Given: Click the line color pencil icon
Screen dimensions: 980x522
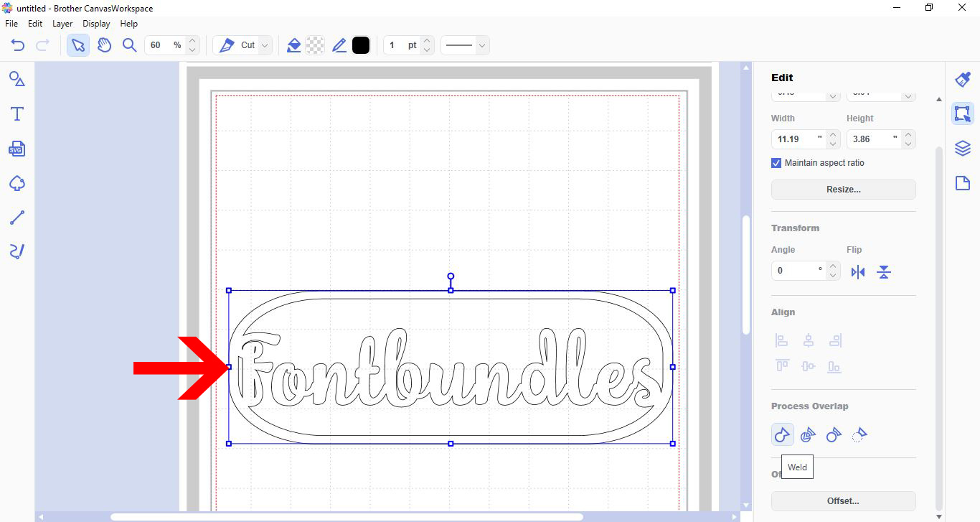Looking at the screenshot, I should (339, 45).
